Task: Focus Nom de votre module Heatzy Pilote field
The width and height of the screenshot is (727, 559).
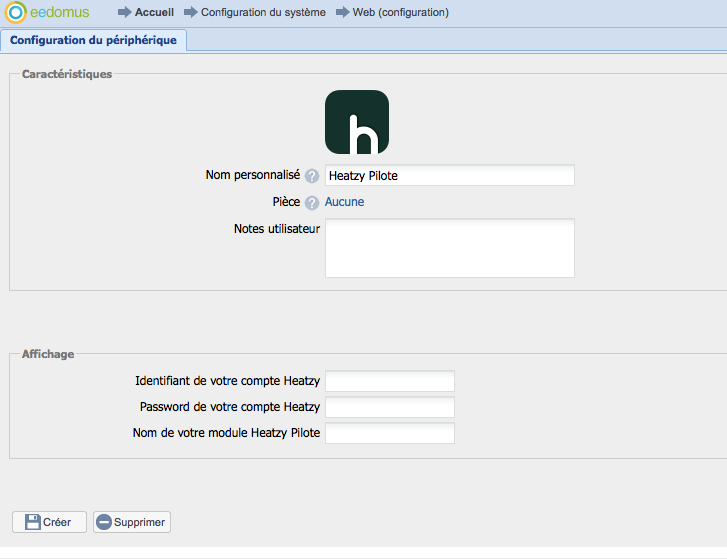Action: tap(390, 433)
